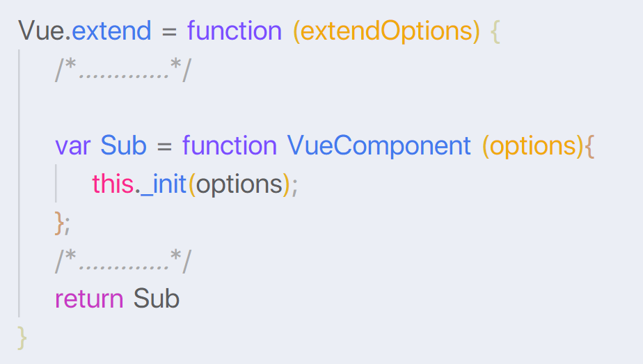
Task: Click the brace opening VueComponent body
Action: 589,147
